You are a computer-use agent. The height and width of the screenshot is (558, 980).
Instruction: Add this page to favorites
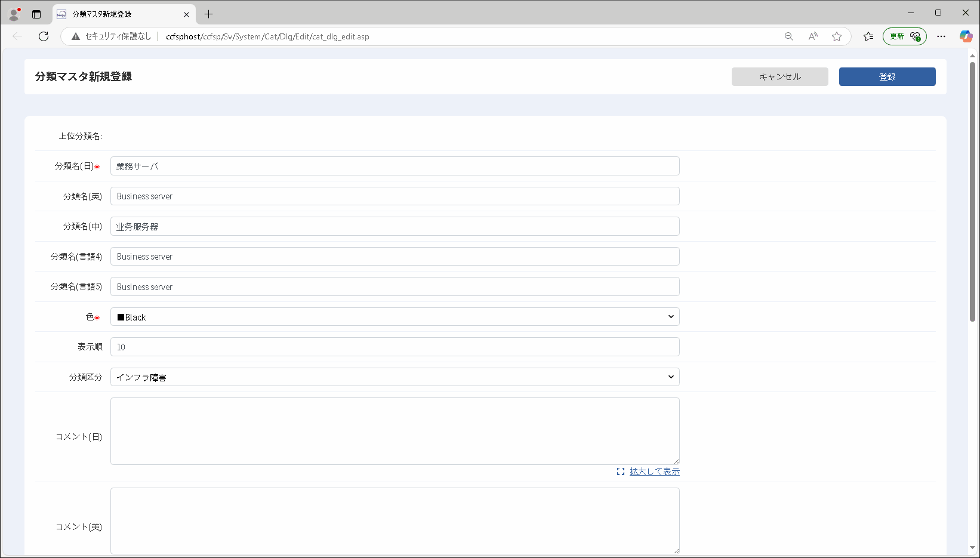(x=837, y=36)
